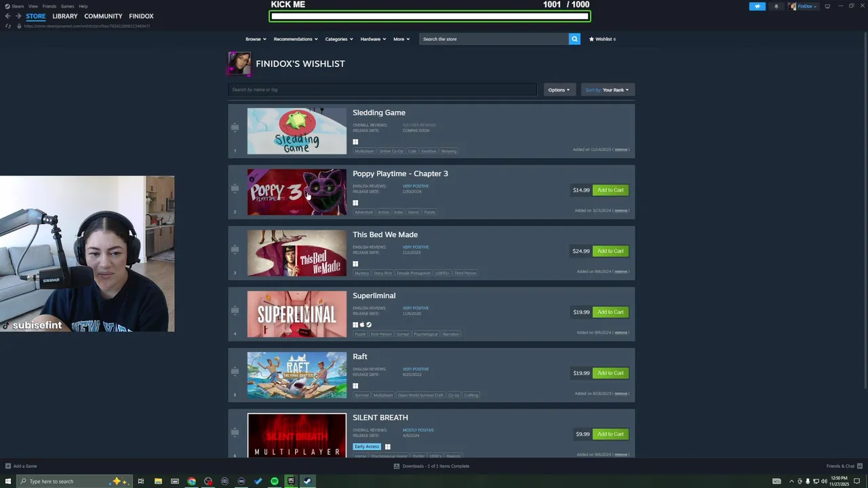This screenshot has width=868, height=488.
Task: Open the Windows Start menu
Action: pyautogui.click(x=8, y=481)
